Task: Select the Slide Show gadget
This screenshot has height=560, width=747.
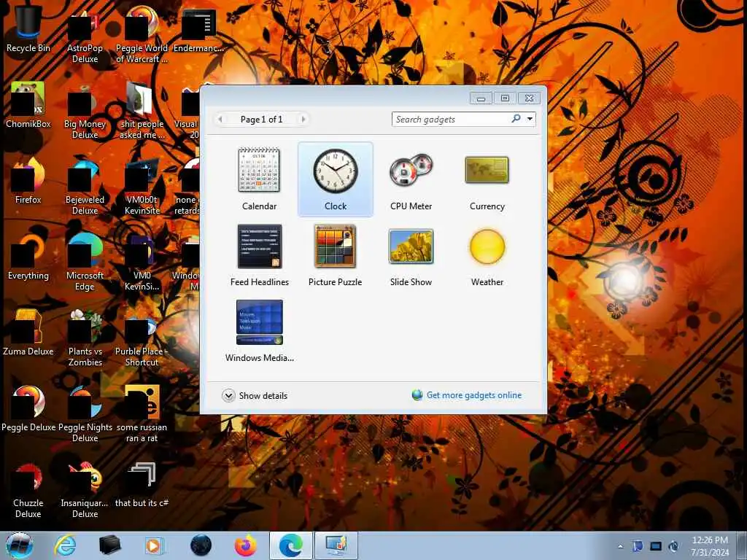Action: [x=411, y=255]
